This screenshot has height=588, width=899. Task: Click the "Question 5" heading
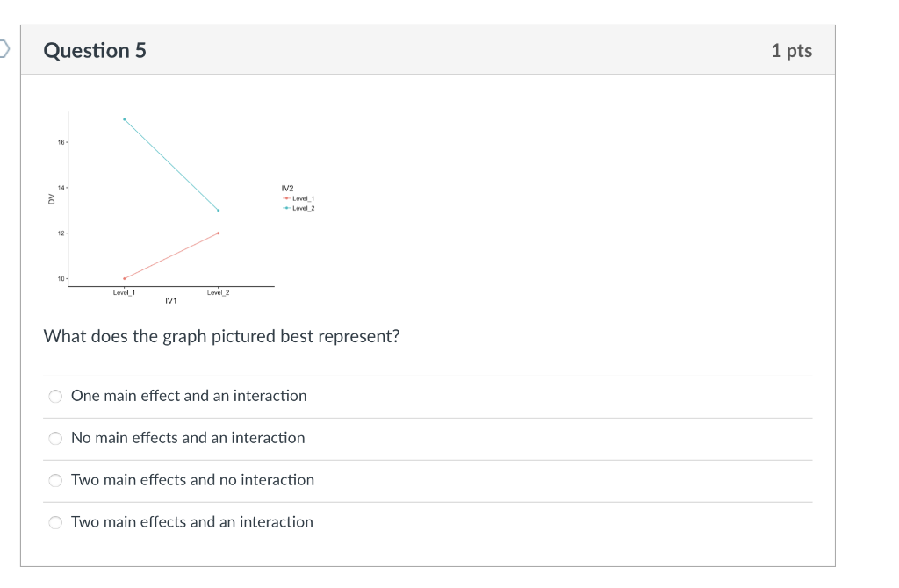pos(95,51)
